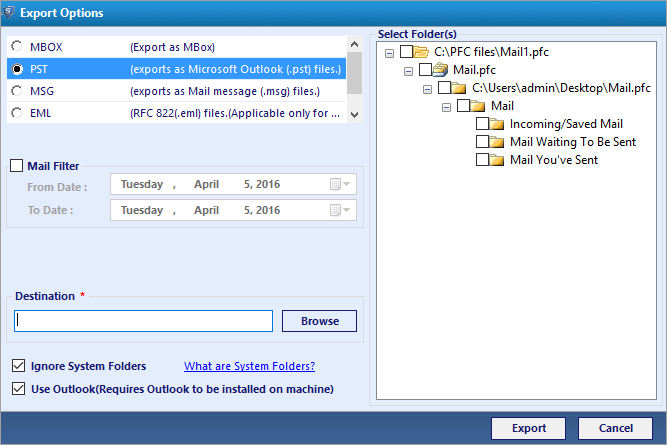Viewport: 667px width, 445px height.
Task: Click the Mail Waiting To Be Sent folder icon
Action: 496,142
